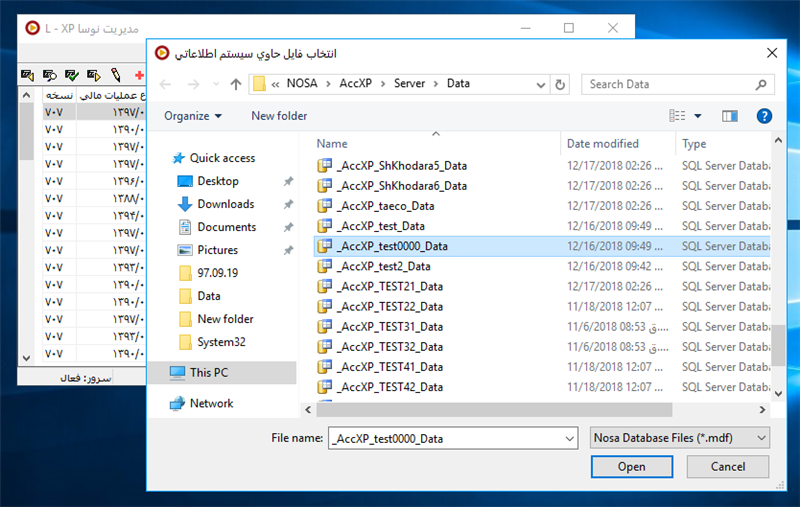Click the search magnifier icon
800x507 pixels.
pyautogui.click(x=761, y=84)
